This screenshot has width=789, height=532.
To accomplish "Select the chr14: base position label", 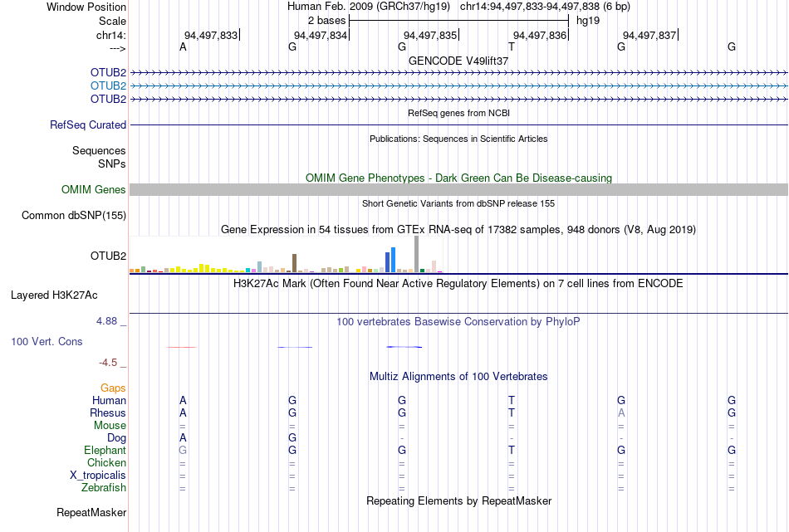I will 110,35.
